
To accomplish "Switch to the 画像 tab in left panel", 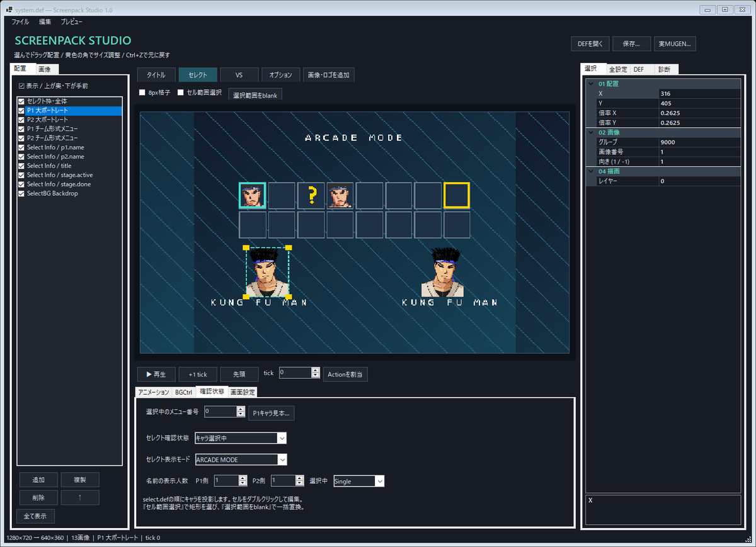I will [47, 69].
